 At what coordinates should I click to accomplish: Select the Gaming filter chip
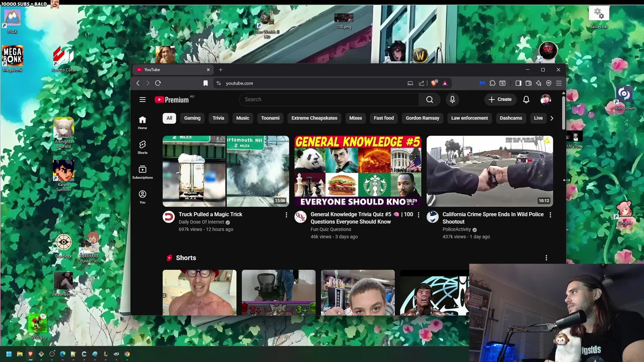[192, 118]
